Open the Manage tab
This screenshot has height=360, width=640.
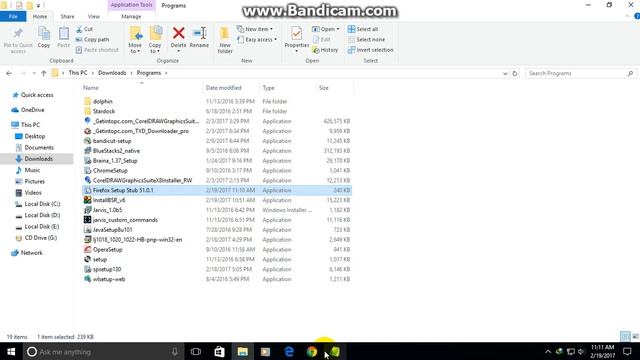pyautogui.click(x=131, y=16)
